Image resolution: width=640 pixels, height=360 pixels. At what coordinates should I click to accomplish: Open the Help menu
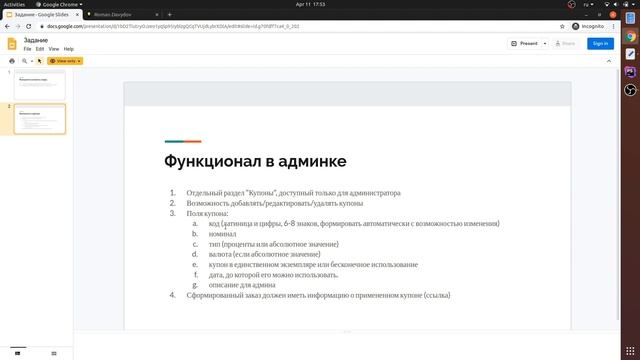tap(69, 49)
